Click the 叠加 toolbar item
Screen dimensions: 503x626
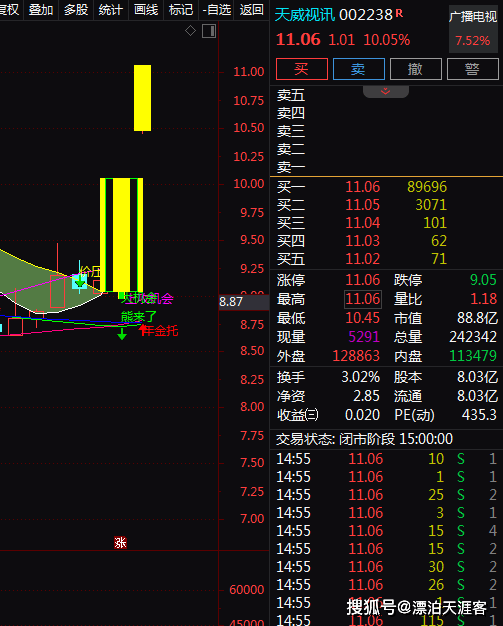click(x=41, y=9)
